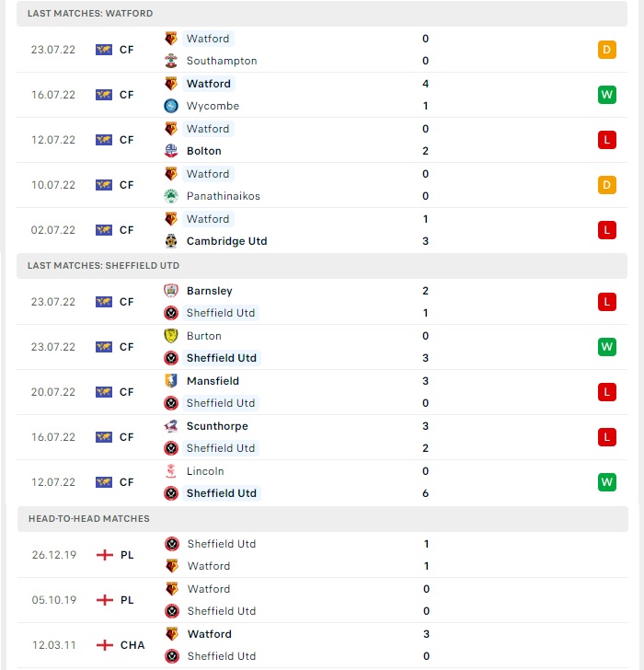
Task: Click the Burton yellow crest icon
Action: (x=171, y=336)
